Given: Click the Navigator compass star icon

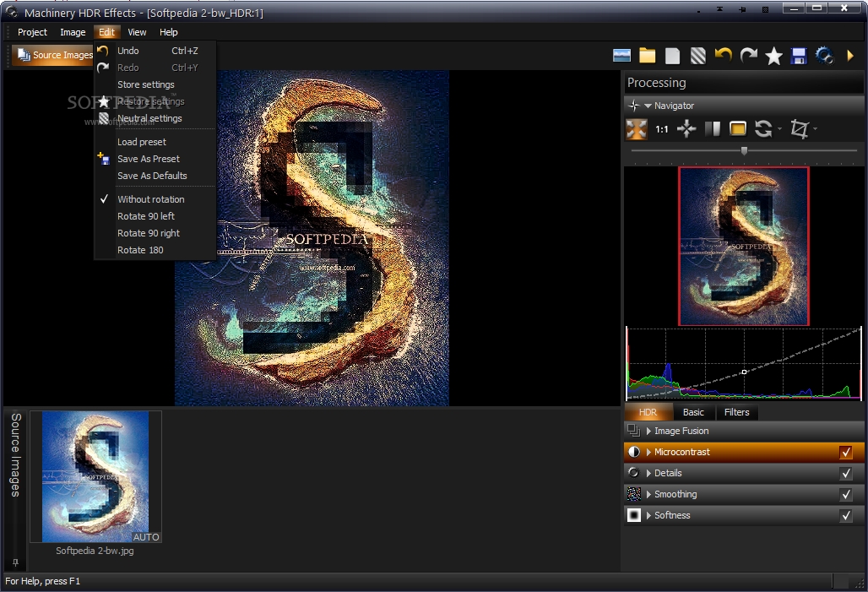Looking at the screenshot, I should pos(634,106).
